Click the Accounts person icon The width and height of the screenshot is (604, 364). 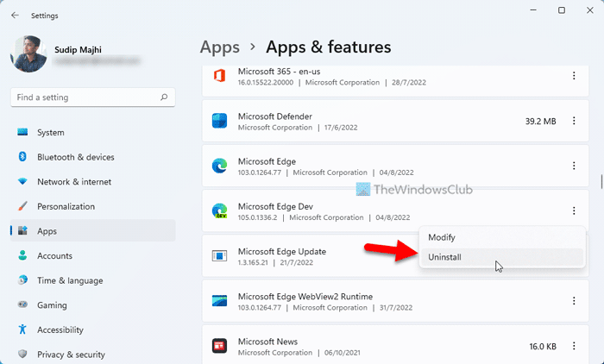click(22, 255)
